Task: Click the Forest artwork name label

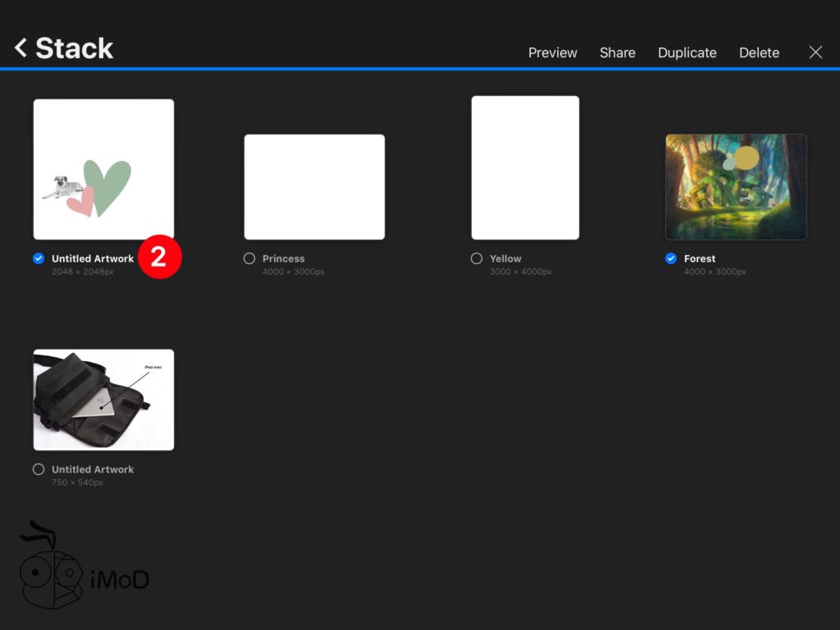Action: point(700,258)
